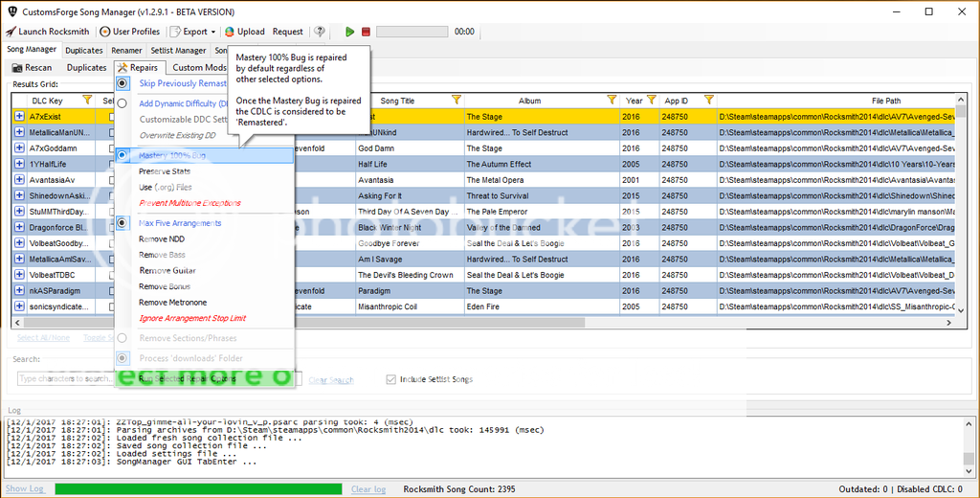Open User Profiles
The image size is (980, 498).
130,32
